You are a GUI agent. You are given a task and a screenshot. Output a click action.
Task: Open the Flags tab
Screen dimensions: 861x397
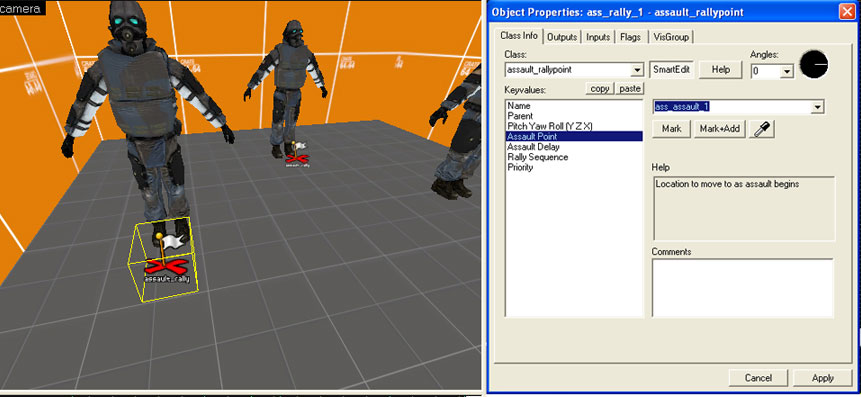[630, 37]
